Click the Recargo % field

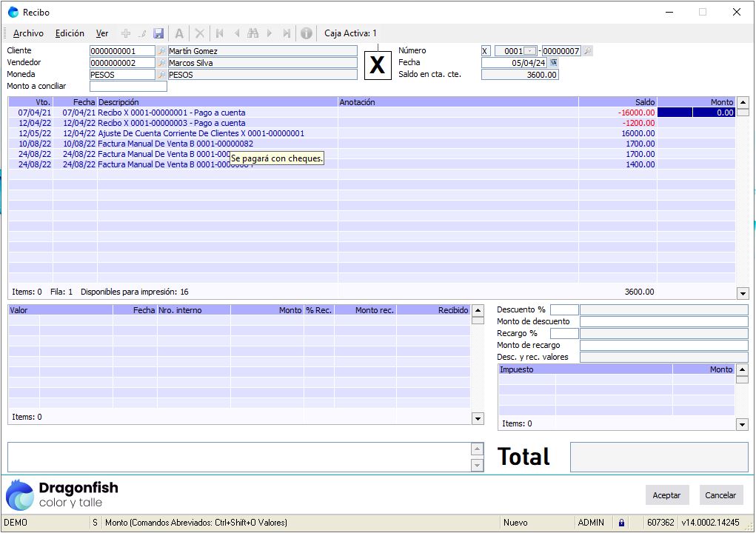(564, 333)
